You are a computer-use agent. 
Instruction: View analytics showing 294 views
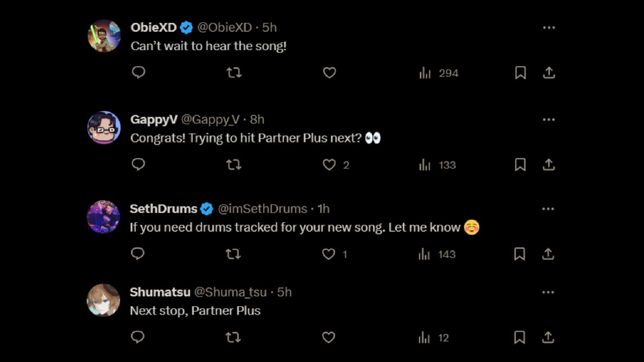point(439,73)
